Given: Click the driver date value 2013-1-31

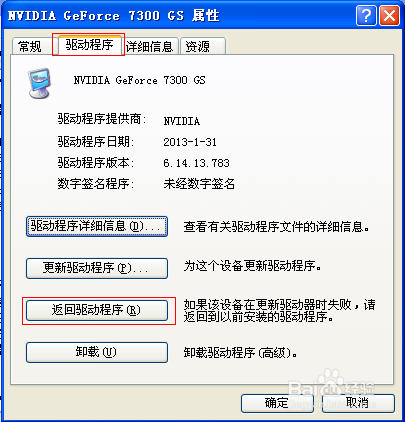Looking at the screenshot, I should coord(190,142).
